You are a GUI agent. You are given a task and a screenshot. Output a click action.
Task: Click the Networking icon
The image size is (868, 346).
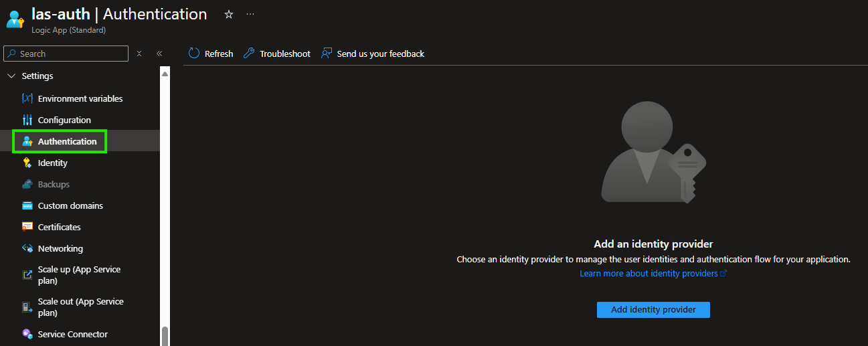pos(27,248)
